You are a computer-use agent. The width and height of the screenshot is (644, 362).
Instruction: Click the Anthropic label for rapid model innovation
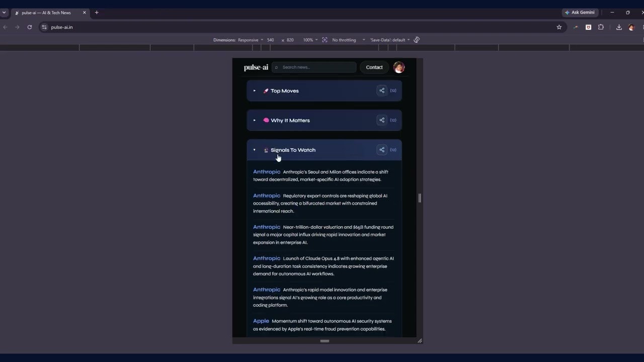[267, 290]
